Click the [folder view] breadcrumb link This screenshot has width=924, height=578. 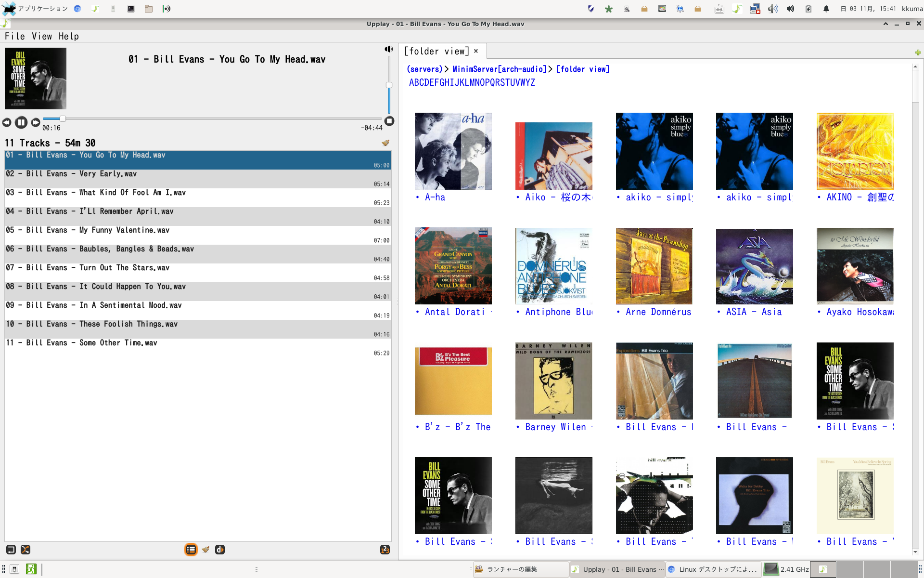(583, 69)
